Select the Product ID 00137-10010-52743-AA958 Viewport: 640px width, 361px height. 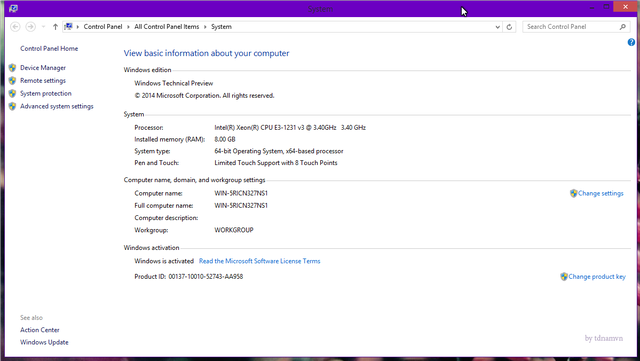(189, 276)
